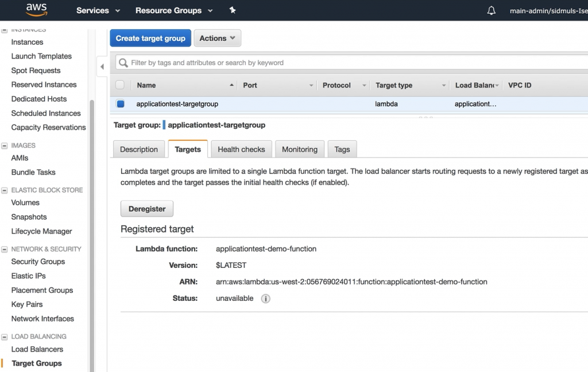
Task: Click the info icon beside unavailable status
Action: tap(265, 298)
